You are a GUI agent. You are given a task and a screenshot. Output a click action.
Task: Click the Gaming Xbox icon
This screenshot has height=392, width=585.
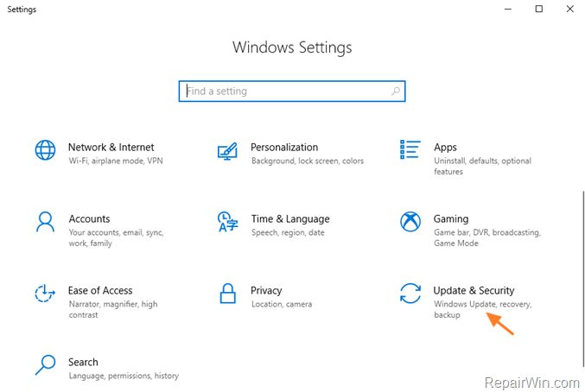[410, 222]
